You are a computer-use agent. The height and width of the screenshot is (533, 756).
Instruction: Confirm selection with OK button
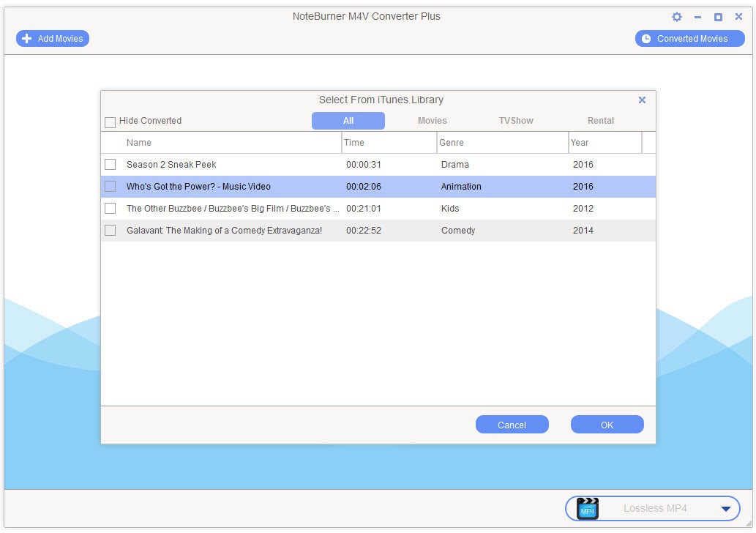pos(607,425)
